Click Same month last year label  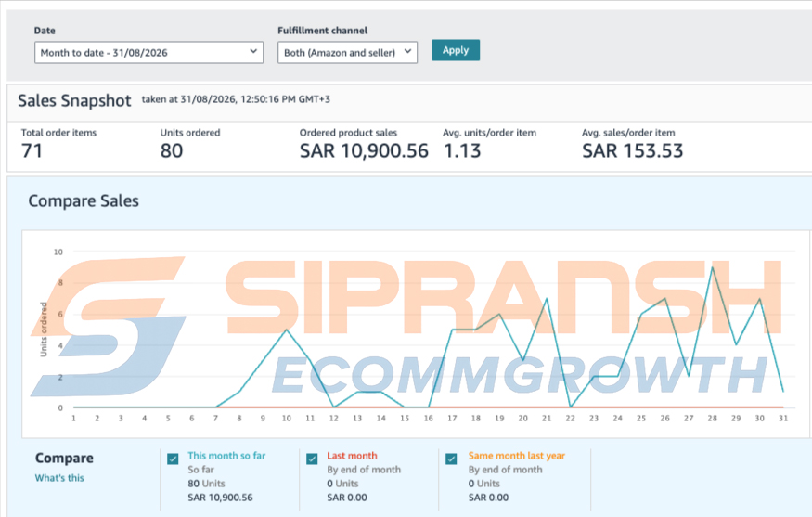pos(516,456)
